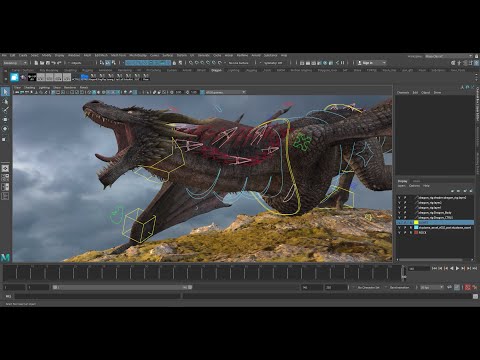Play the animation backward
This screenshot has width=480, height=360.
point(451,268)
